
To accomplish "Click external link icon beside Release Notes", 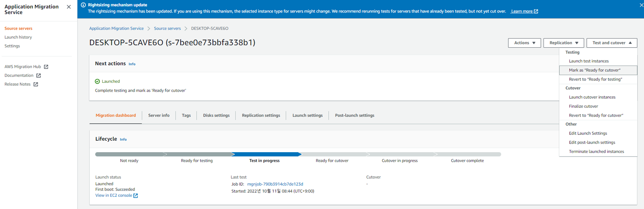I will (x=36, y=84).
